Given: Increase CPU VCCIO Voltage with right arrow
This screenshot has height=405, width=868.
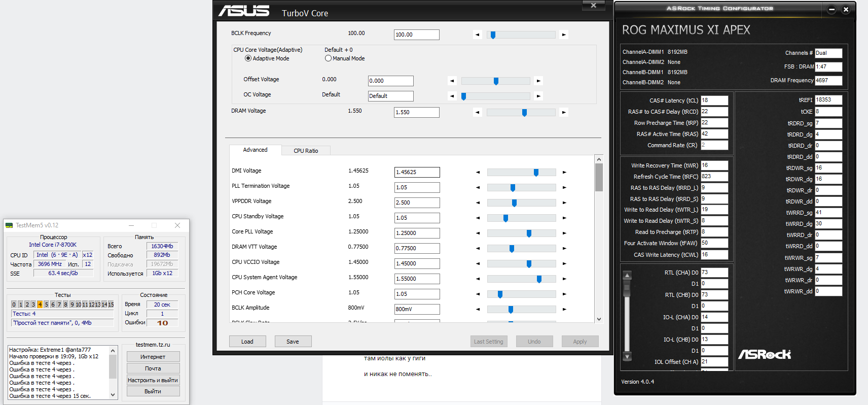Looking at the screenshot, I should [564, 263].
